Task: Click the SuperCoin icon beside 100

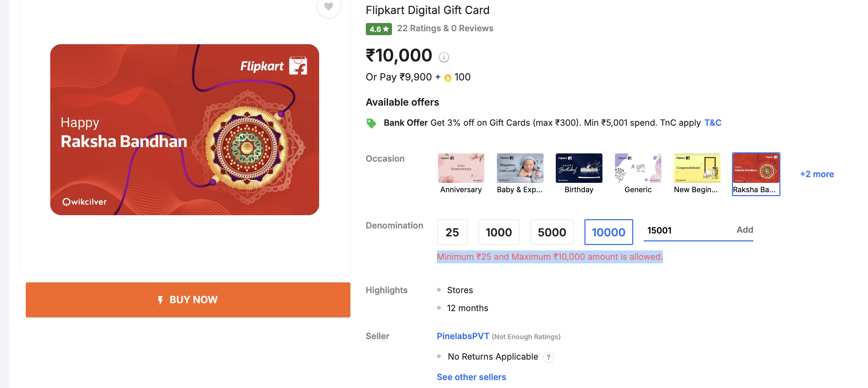Action: (x=448, y=78)
